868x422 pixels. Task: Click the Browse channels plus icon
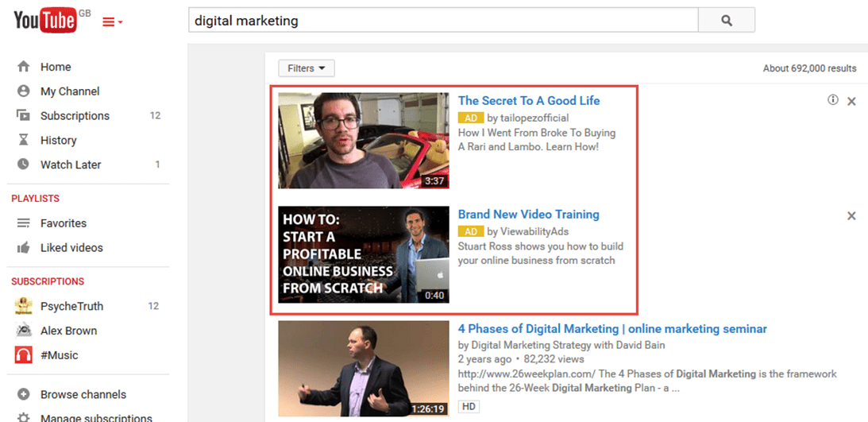point(23,395)
